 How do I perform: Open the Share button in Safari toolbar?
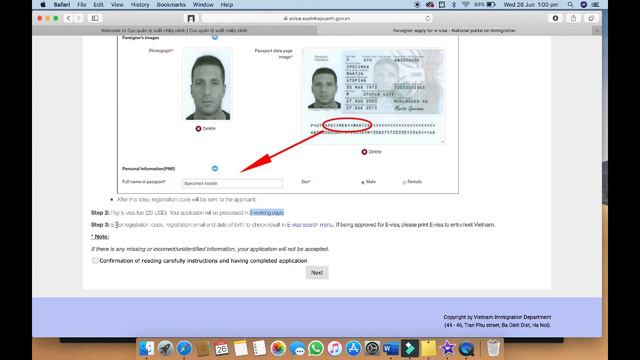tap(573, 18)
